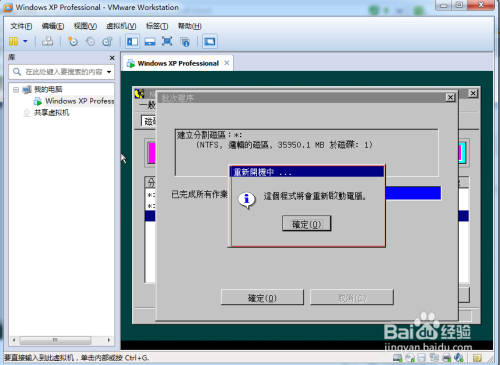Open the 帮助(H) menu
Viewport: 500px width, 365px height.
(x=189, y=26)
